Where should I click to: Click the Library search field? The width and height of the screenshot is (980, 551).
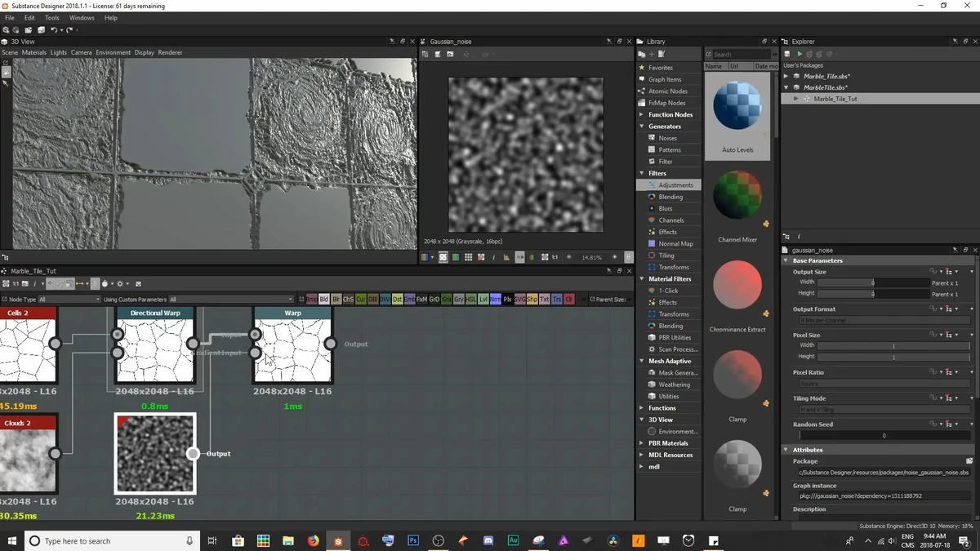(741, 55)
